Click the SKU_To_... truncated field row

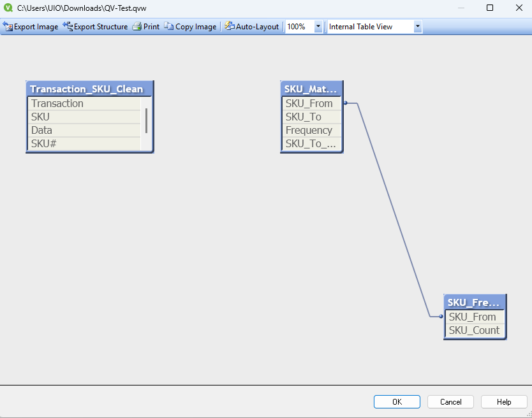pos(311,144)
